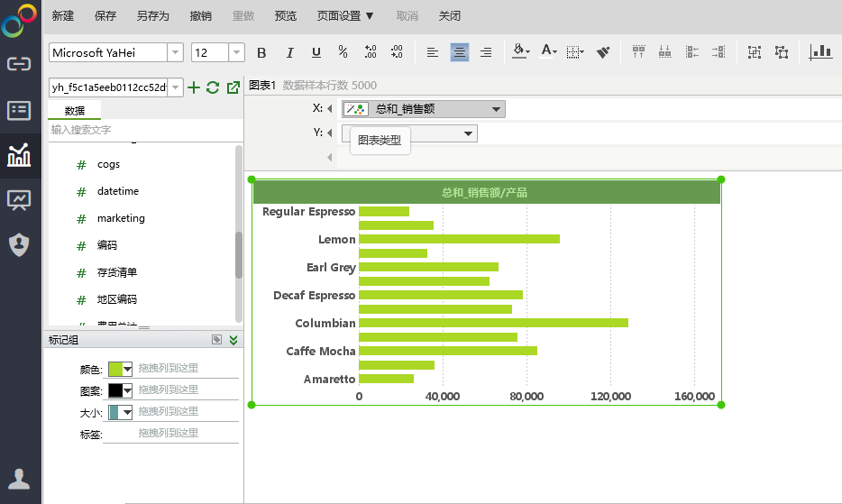842x504 pixels.
Task: Add a new dataset with plus icon
Action: [194, 87]
